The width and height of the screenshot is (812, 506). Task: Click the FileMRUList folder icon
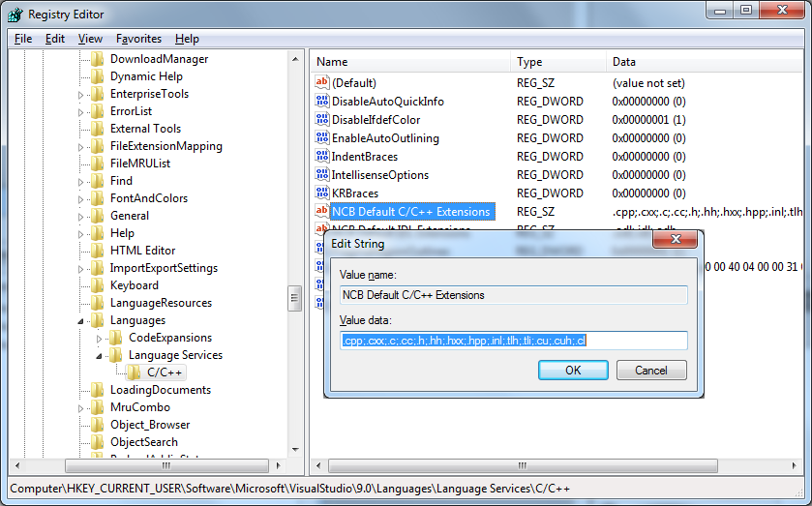point(98,164)
